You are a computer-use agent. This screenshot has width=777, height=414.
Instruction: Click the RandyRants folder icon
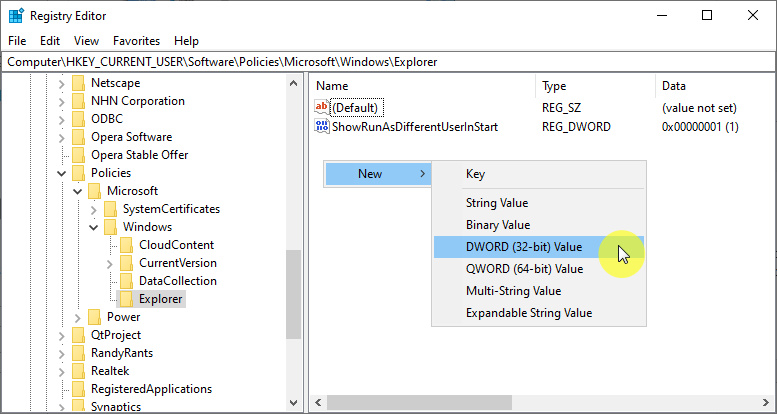(78, 353)
